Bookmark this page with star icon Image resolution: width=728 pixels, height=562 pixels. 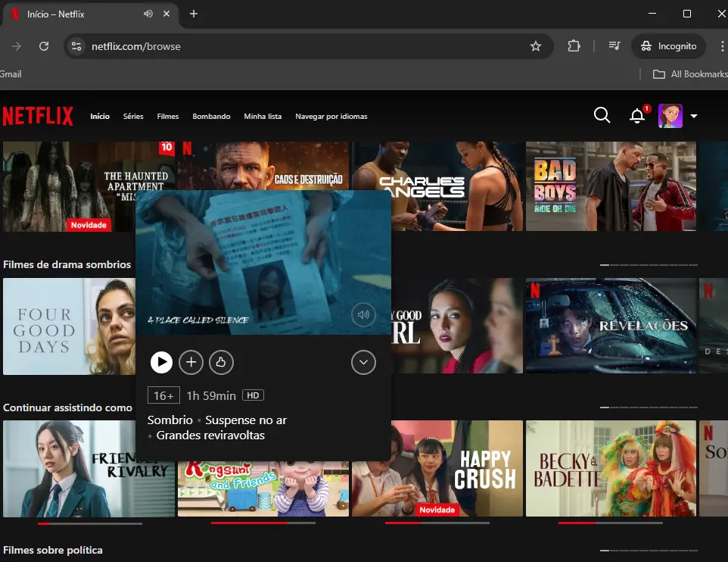click(x=535, y=46)
